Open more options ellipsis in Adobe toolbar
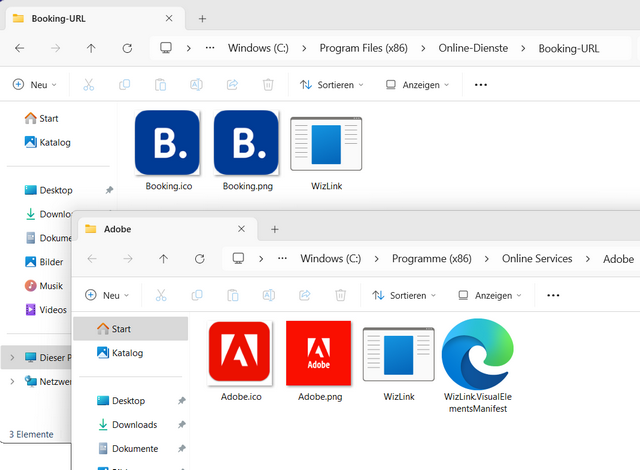This screenshot has height=470, width=640. 553,295
